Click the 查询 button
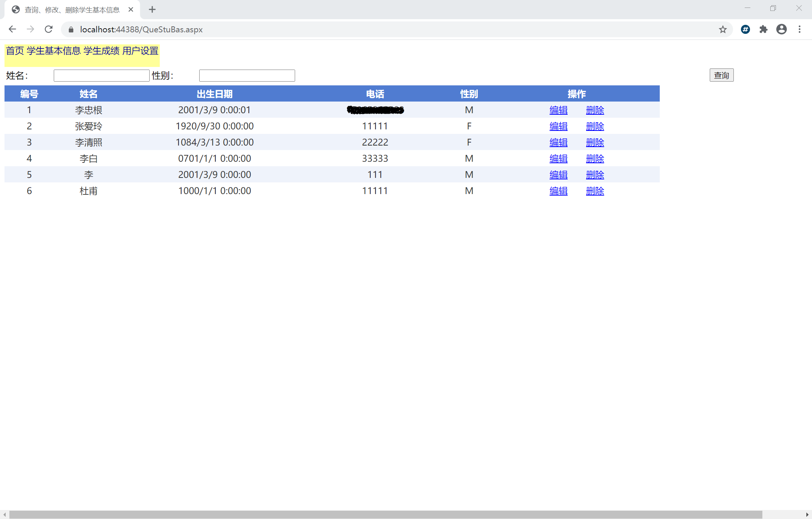 pos(721,75)
